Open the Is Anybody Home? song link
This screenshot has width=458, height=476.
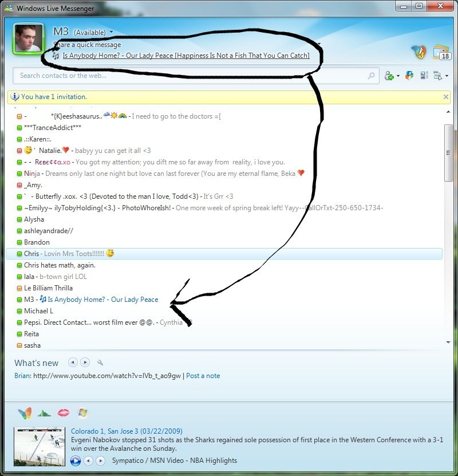pyautogui.click(x=186, y=56)
